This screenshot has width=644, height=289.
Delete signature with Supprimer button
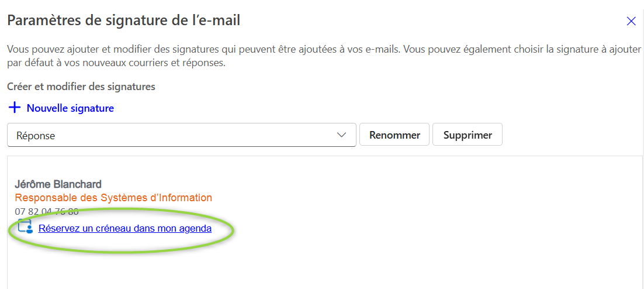[x=467, y=135]
